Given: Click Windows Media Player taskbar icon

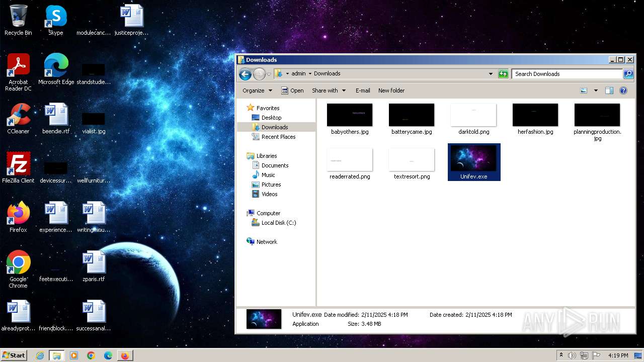Looking at the screenshot, I should [74, 355].
